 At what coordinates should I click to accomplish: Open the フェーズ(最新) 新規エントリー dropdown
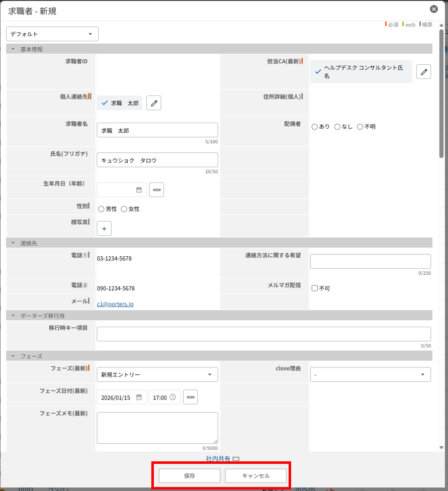pos(157,374)
